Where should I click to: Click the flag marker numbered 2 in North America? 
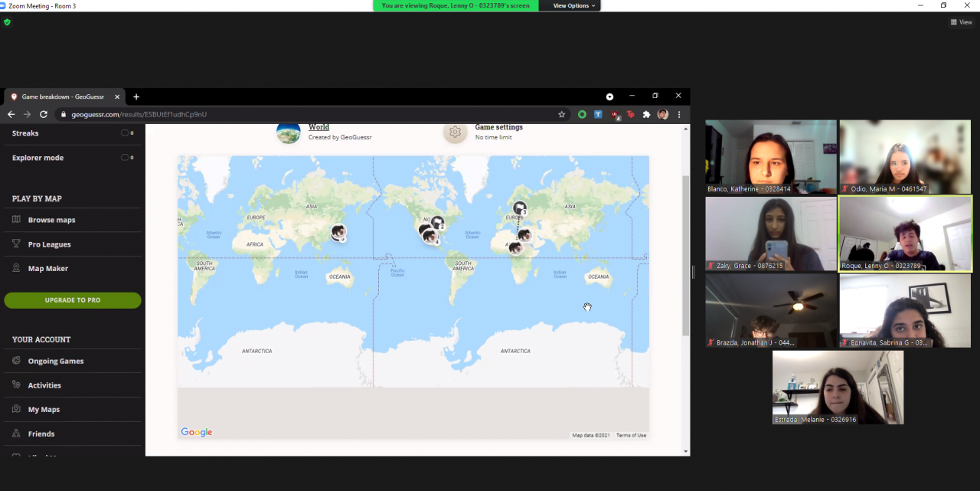437,223
